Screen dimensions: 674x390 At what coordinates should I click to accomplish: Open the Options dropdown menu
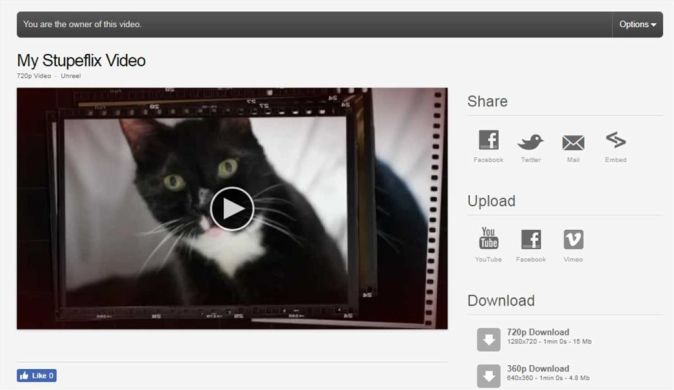[637, 25]
